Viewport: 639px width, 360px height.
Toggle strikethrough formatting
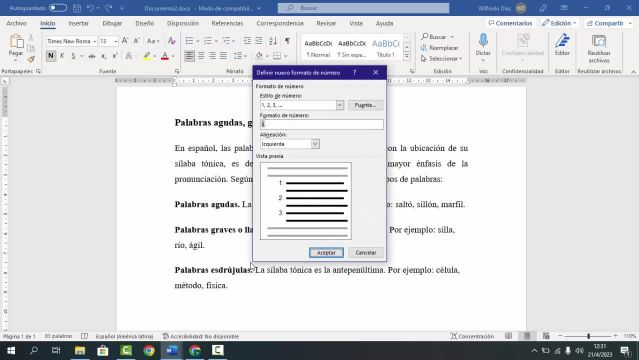[x=92, y=56]
